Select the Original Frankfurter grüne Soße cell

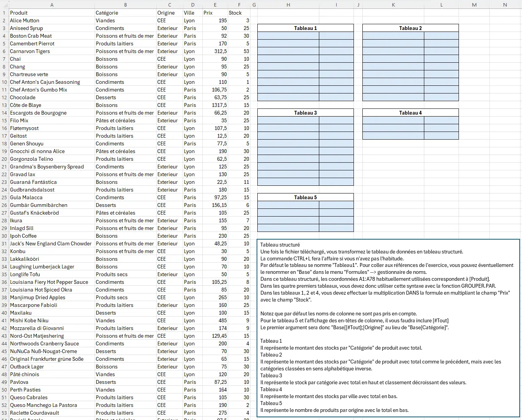point(52,359)
